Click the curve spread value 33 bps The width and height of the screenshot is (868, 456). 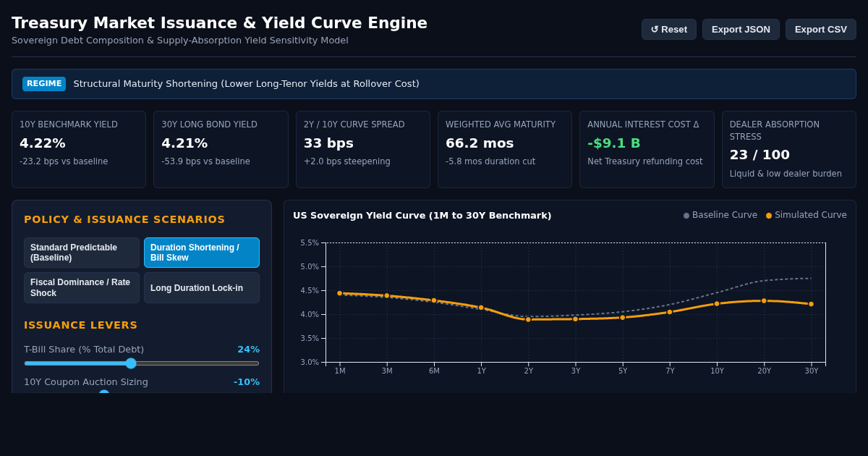[x=328, y=143]
